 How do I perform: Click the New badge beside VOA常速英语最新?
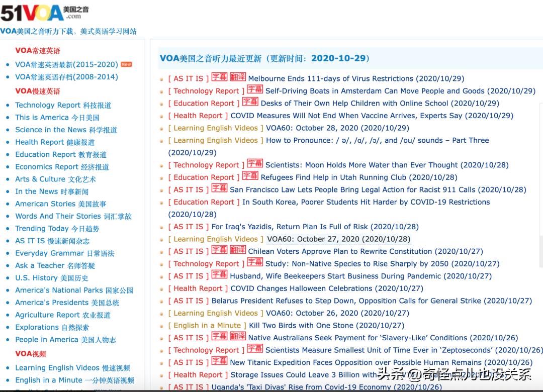(x=126, y=64)
